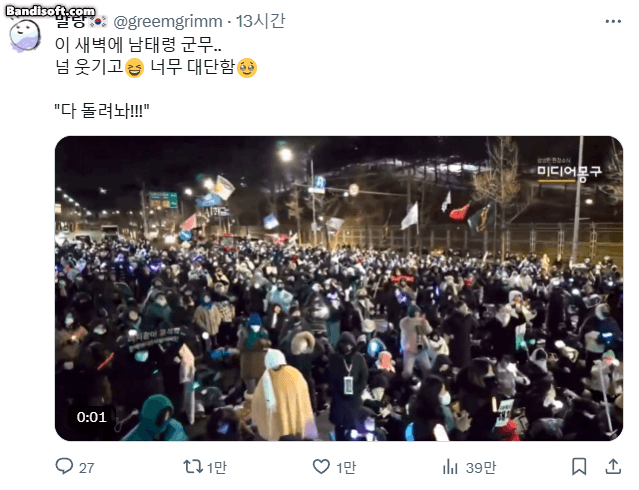The width and height of the screenshot is (639, 490).
Task: Bookmark this tweet
Action: coord(579,466)
